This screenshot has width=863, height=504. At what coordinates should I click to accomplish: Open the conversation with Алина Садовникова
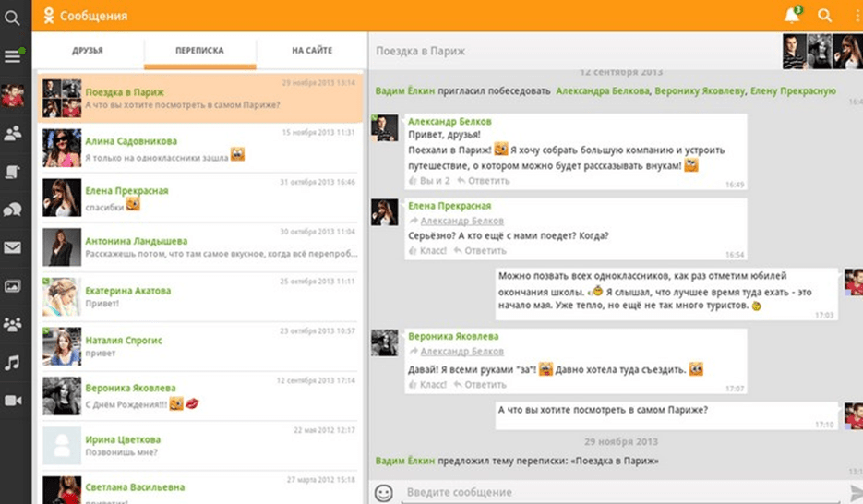coord(199,148)
